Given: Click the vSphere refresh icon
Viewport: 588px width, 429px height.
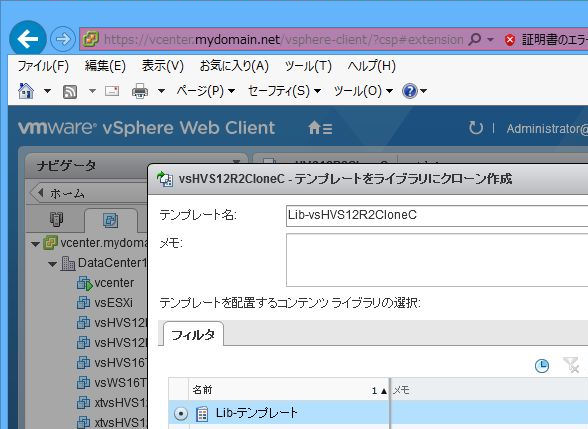Looking at the screenshot, I should tap(476, 128).
